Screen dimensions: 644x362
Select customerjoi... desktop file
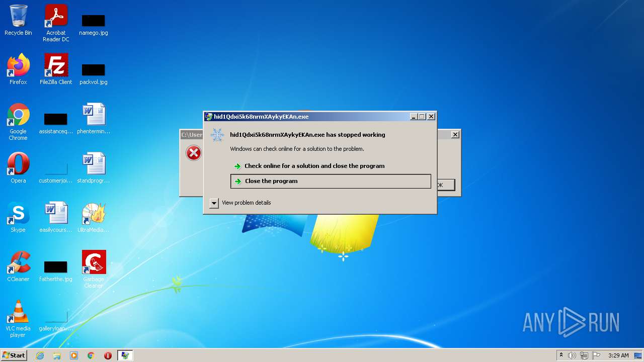[56, 172]
